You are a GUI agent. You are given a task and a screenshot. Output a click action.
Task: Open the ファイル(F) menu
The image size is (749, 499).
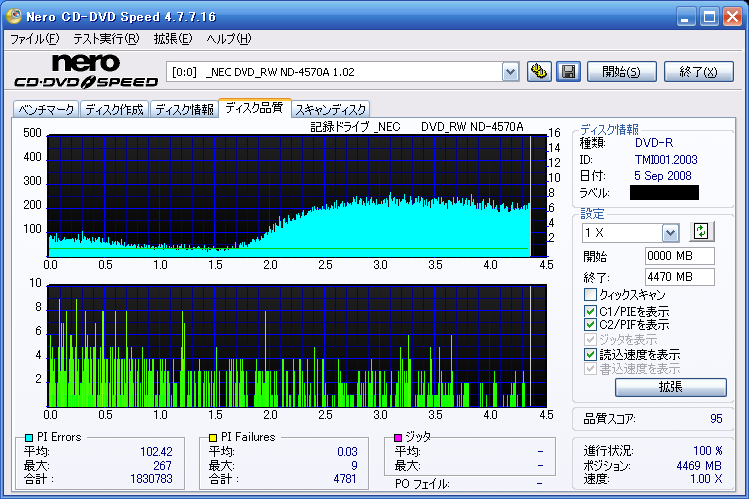point(34,39)
